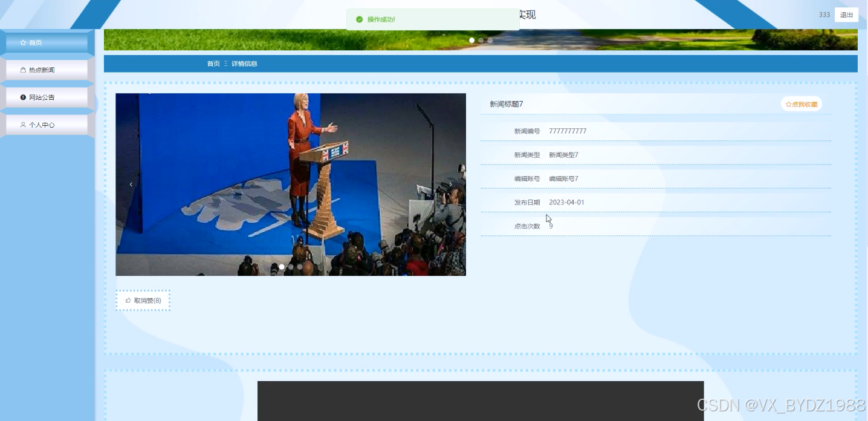Select the third news image carousel dot
Viewport: 868px width, 421px height.
(300, 267)
